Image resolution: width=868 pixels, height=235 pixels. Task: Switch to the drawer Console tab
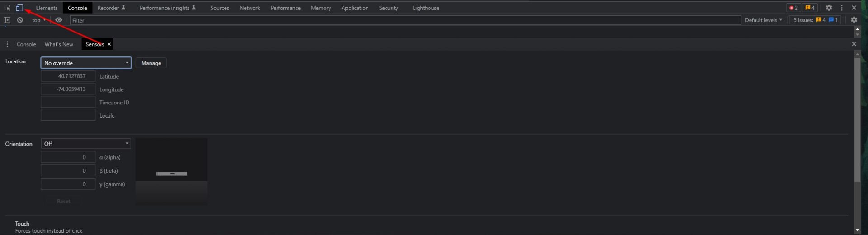coord(26,44)
